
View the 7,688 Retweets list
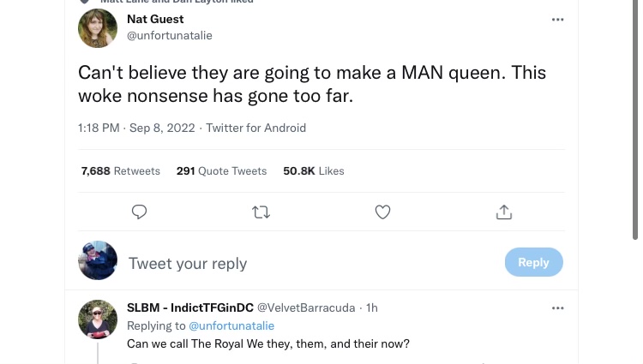(x=121, y=171)
